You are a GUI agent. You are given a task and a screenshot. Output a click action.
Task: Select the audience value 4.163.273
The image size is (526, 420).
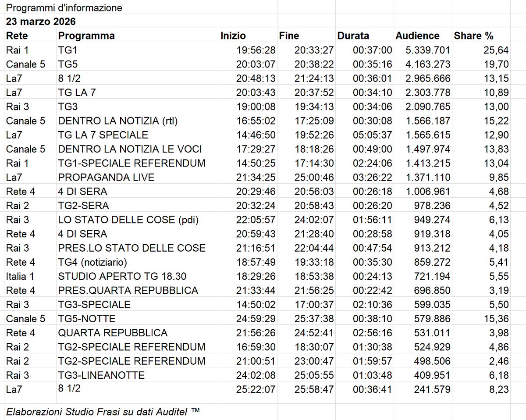(x=428, y=64)
